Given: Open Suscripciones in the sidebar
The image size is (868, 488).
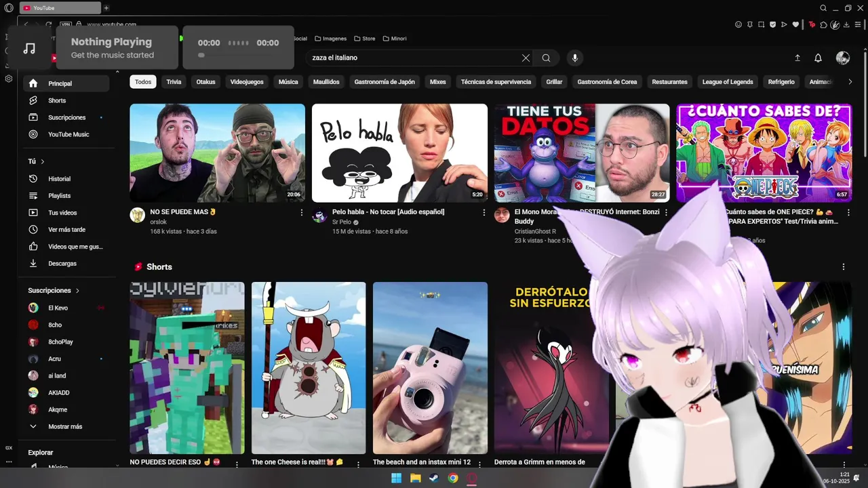Looking at the screenshot, I should point(66,117).
